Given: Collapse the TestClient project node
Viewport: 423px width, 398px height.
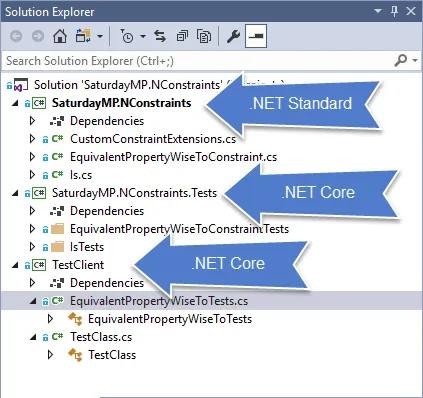Looking at the screenshot, I should [15, 265].
